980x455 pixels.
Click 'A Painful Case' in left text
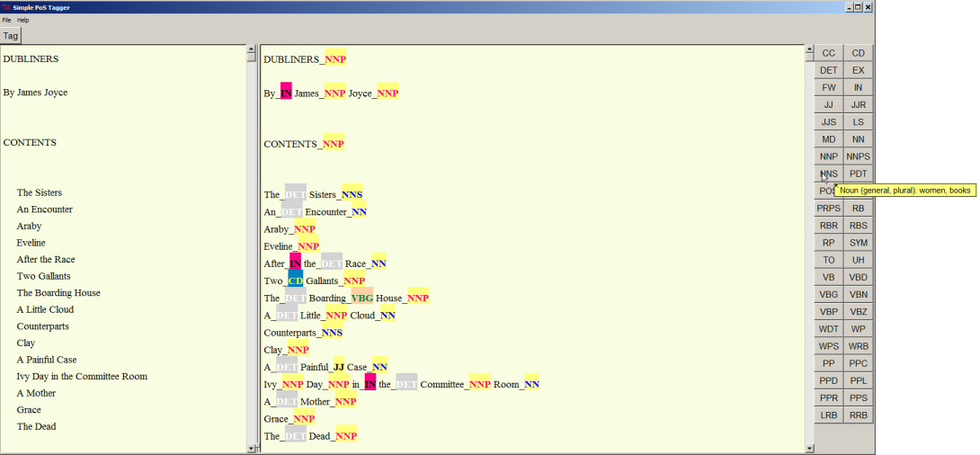pyautogui.click(x=47, y=360)
